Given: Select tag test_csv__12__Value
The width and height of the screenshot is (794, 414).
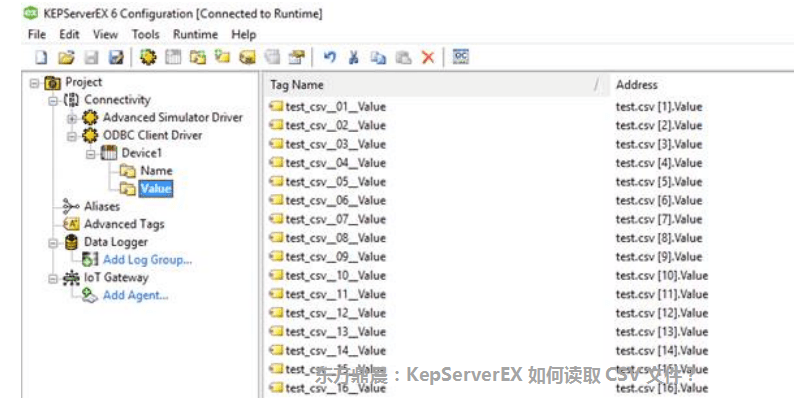Looking at the screenshot, I should coord(335,313).
